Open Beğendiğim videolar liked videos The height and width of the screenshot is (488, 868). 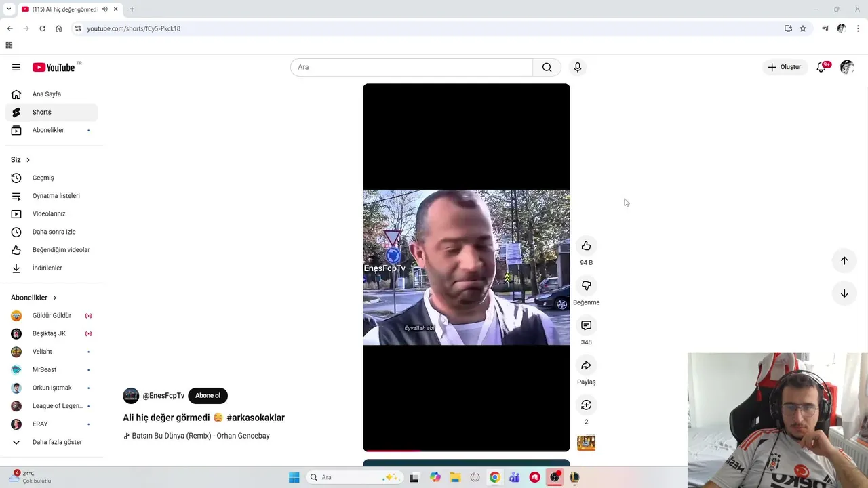point(52,250)
